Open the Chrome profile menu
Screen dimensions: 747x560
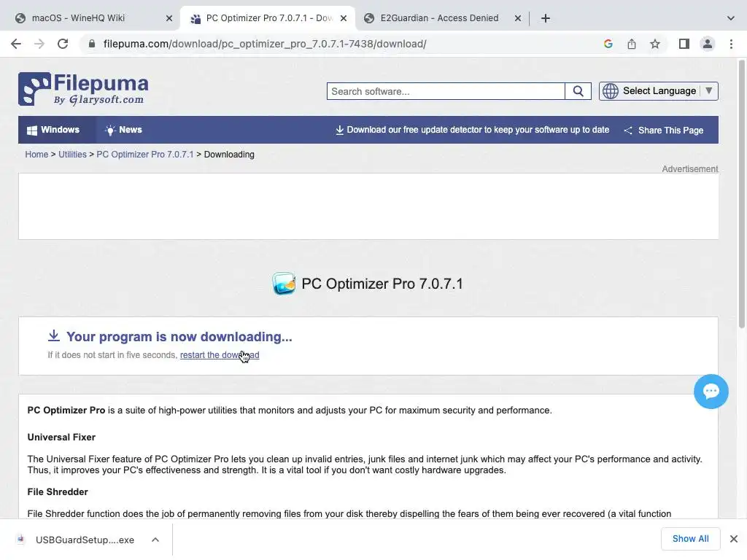(x=708, y=44)
